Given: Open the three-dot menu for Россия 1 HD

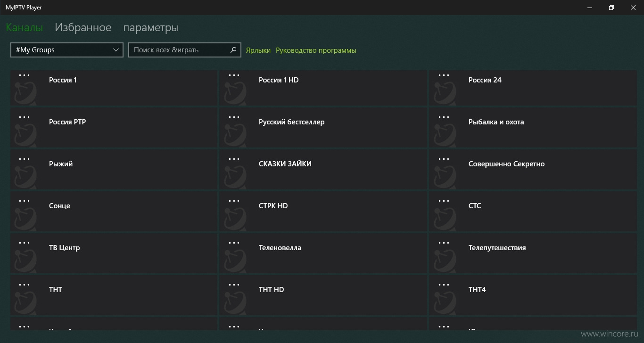Looking at the screenshot, I should [x=234, y=75].
